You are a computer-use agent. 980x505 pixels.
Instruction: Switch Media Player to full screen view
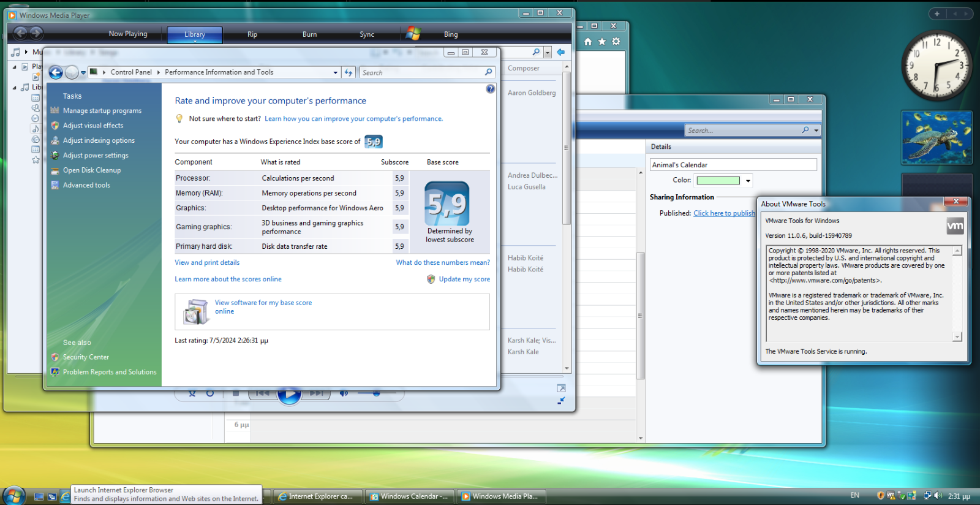[x=561, y=389]
